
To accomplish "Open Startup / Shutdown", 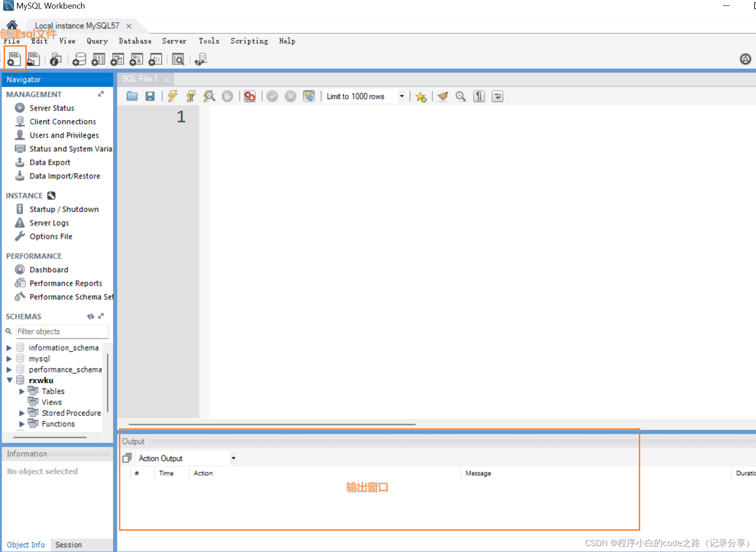I will pyautogui.click(x=64, y=209).
